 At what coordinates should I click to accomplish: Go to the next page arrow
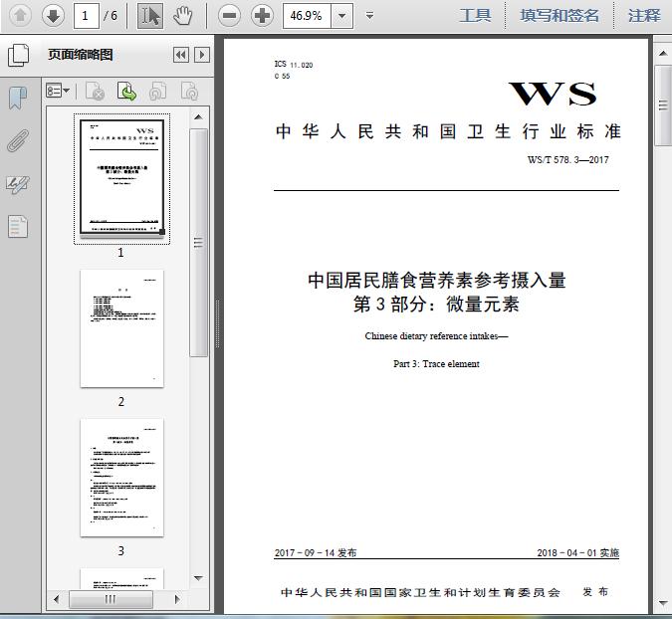point(53,15)
